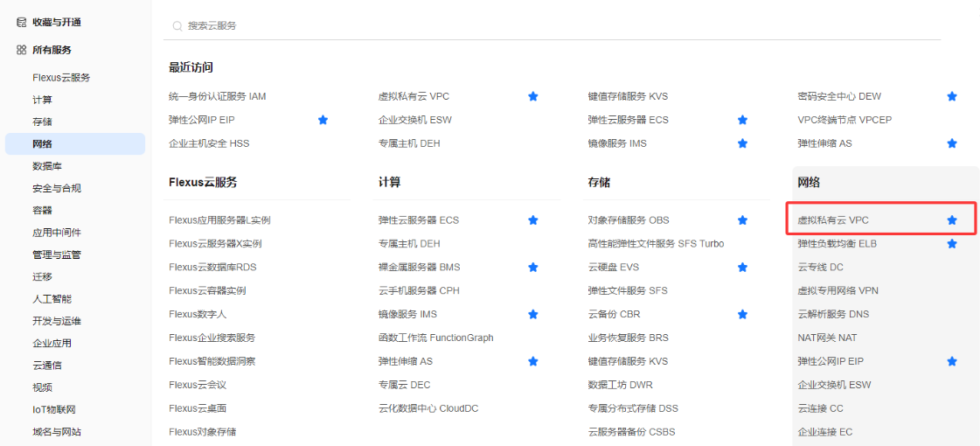
Task: Open 企业连接 EC
Action: pyautogui.click(x=825, y=432)
